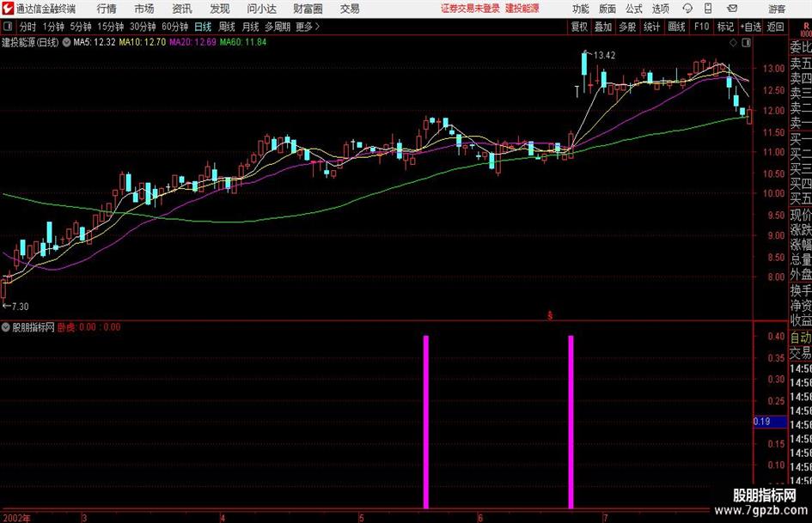Switch to 5分钟 period
812x523 pixels.
pos(81,27)
